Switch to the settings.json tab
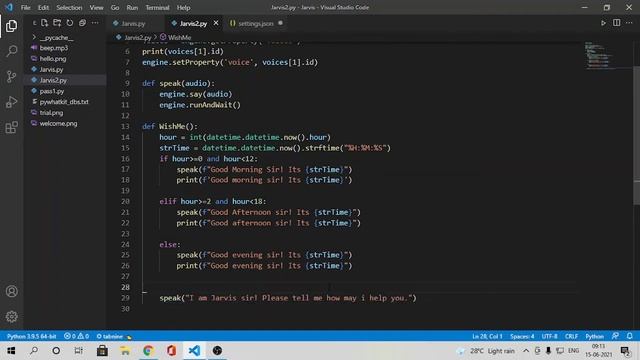The height and width of the screenshot is (360, 640). coord(256,24)
